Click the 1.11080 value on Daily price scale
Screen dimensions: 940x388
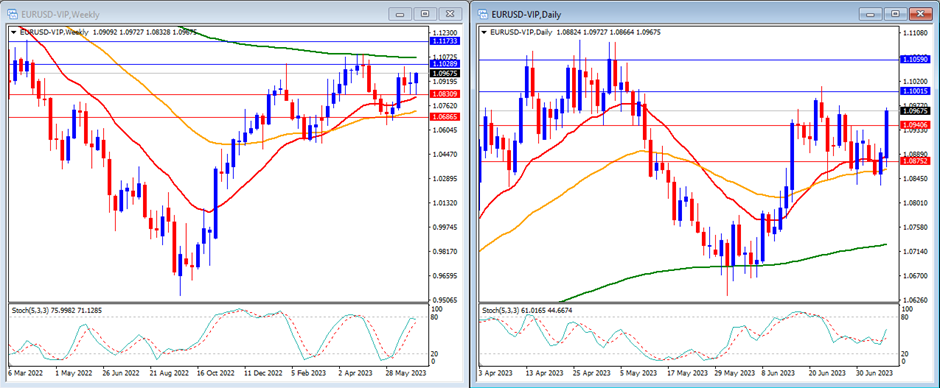tap(915, 35)
